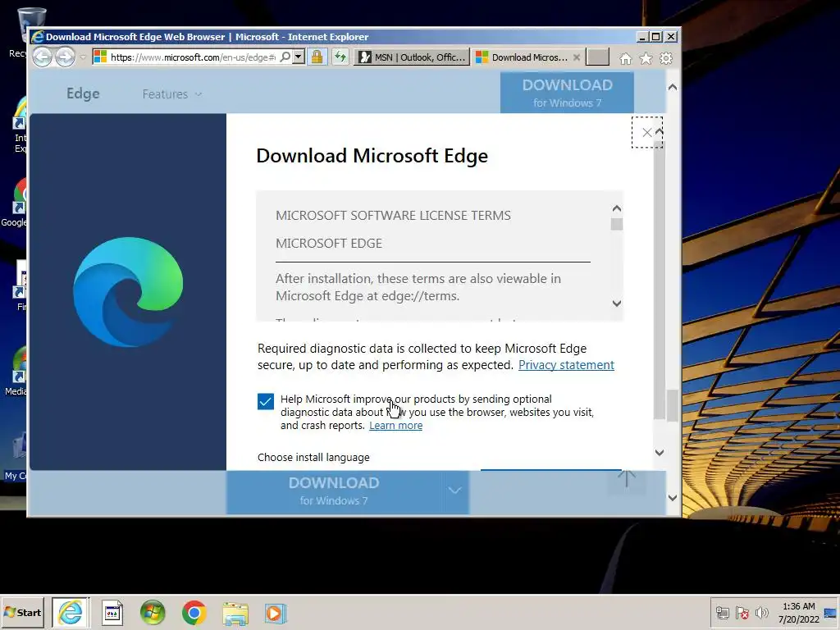Open Action Center flag tray icon
The height and width of the screenshot is (630, 840).
(x=742, y=613)
